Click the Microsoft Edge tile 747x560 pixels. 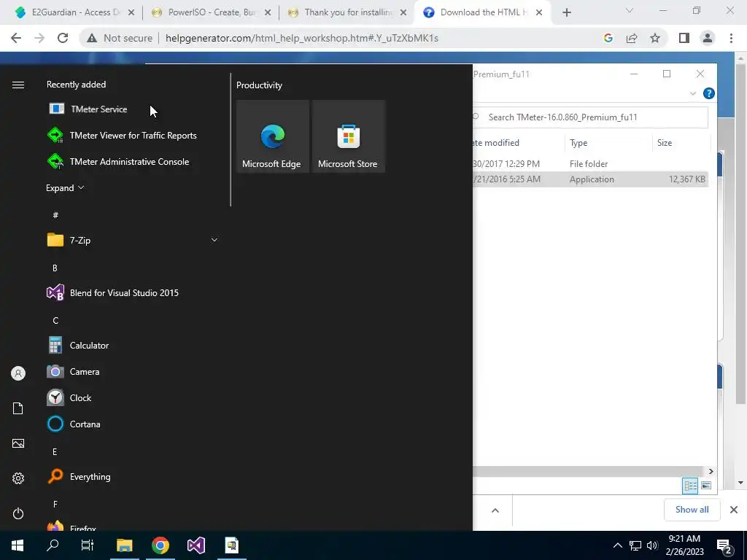[273, 136]
